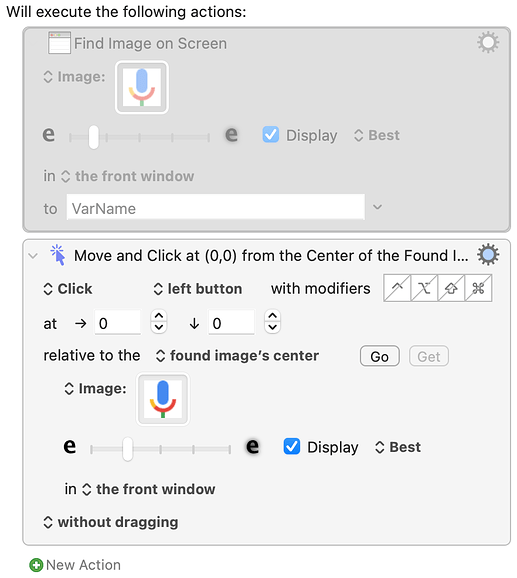Click the 'with modifiers' label
The width and height of the screenshot is (517, 578).
point(321,289)
